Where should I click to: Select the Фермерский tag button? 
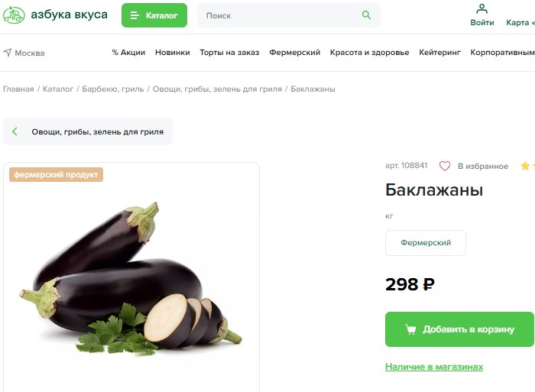426,243
